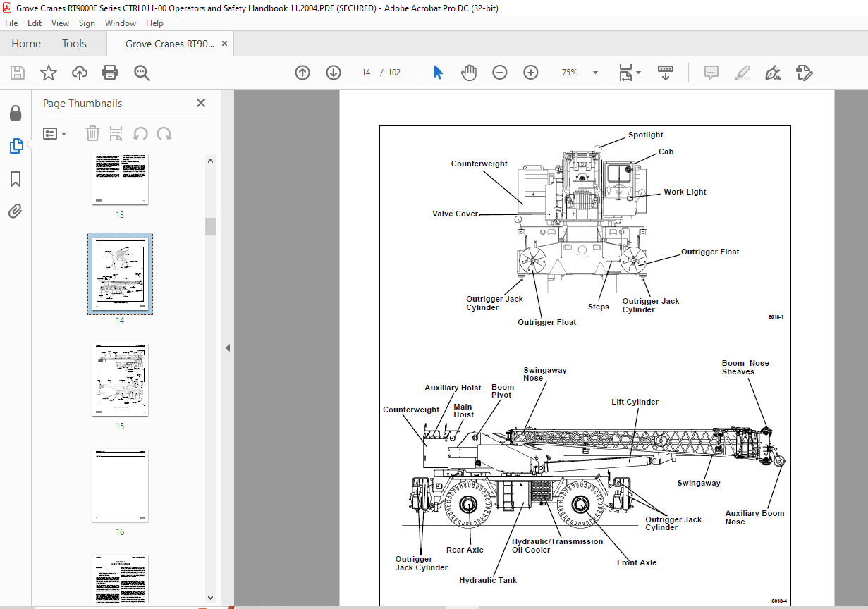Save the file with the floppy icon
The width and height of the screenshot is (868, 609).
pyautogui.click(x=18, y=73)
